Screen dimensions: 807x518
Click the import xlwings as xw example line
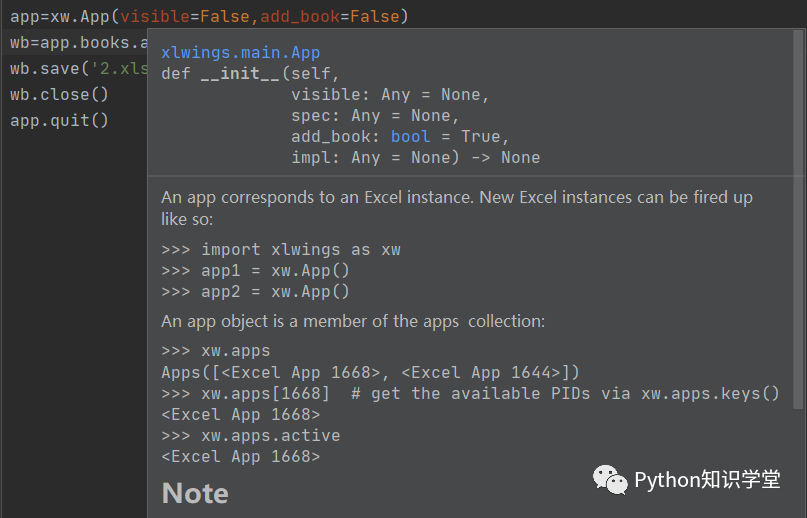(281, 250)
